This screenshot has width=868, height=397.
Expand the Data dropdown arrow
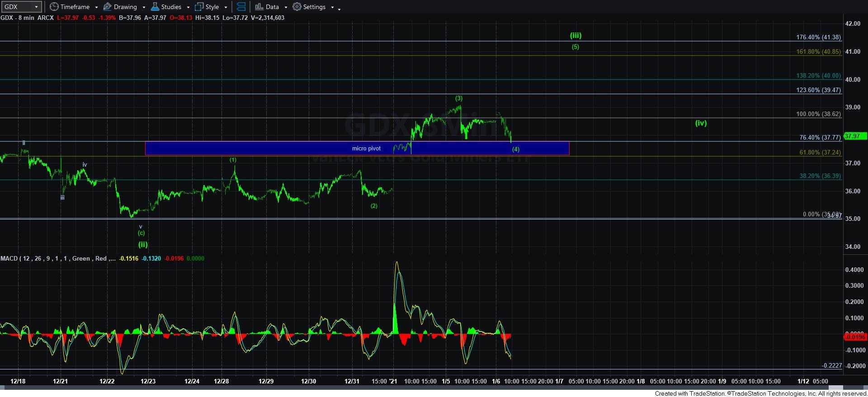[286, 7]
